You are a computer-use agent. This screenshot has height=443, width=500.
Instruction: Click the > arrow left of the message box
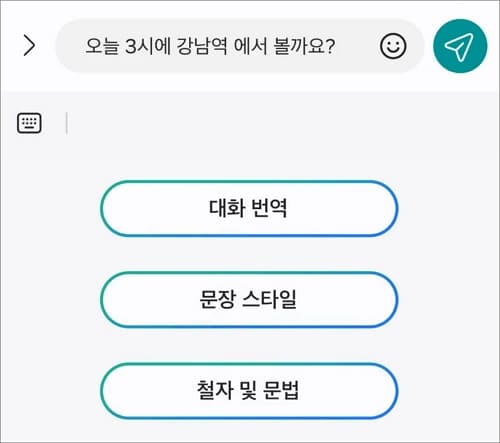29,46
